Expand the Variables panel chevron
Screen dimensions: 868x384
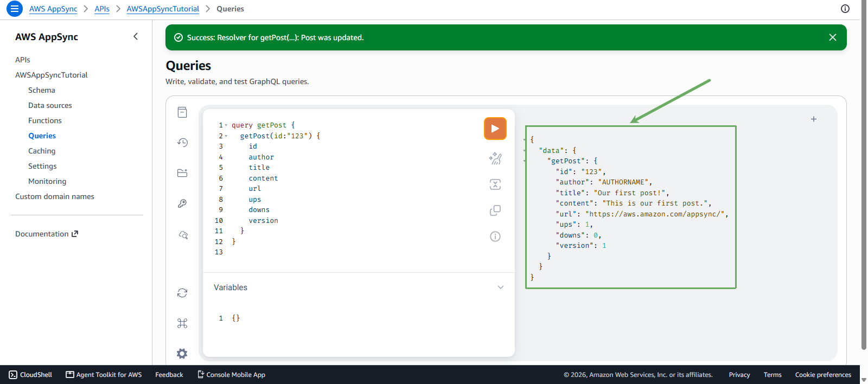click(501, 287)
